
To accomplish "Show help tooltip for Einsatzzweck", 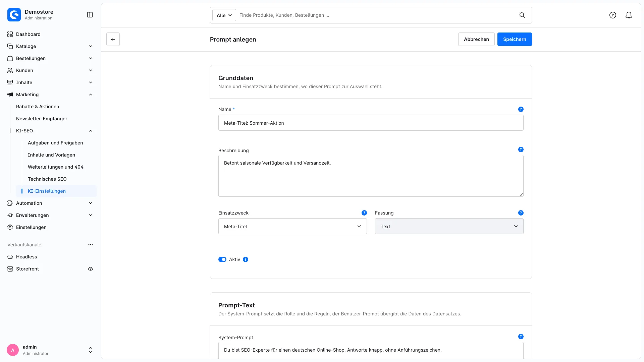I will click(x=364, y=213).
